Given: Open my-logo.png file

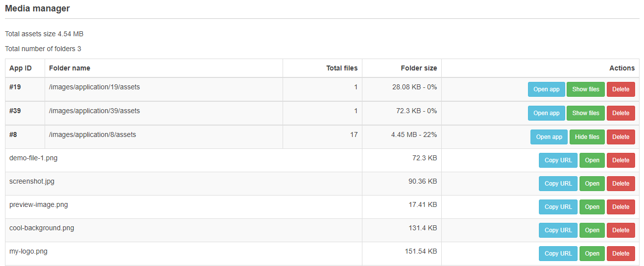Looking at the screenshot, I should pos(592,254).
